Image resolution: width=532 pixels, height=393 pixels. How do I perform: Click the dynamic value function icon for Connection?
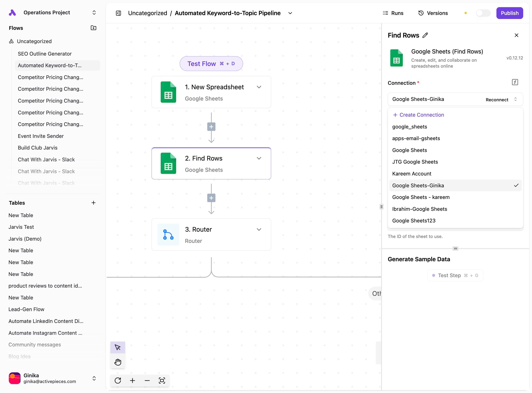[x=515, y=82]
